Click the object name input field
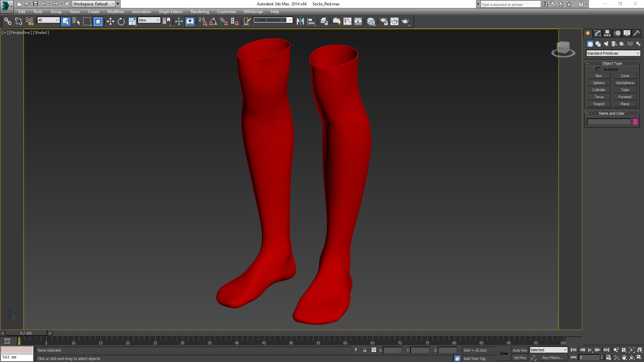Viewport: 644px width, 362px height. [x=609, y=122]
